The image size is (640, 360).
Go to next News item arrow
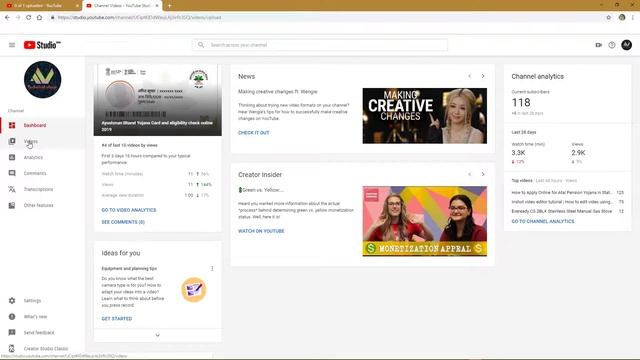tap(483, 76)
